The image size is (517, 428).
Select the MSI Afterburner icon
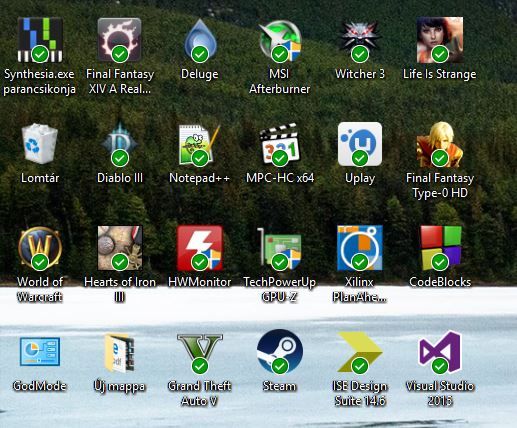[x=280, y=41]
